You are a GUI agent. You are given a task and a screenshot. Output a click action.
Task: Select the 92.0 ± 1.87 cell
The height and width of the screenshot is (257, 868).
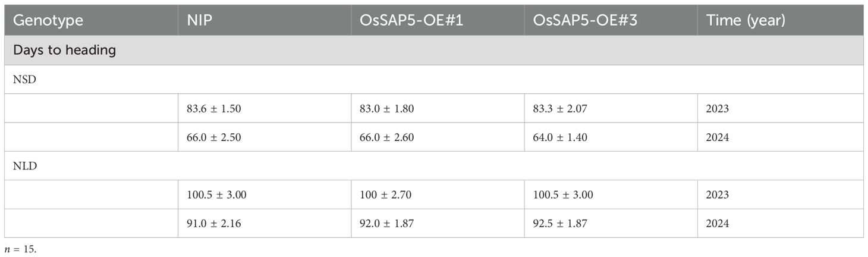[x=388, y=224]
